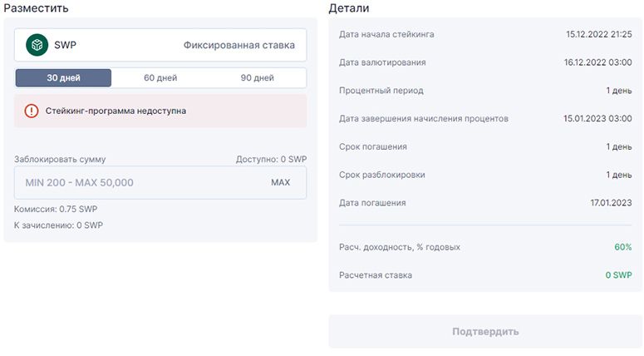Click 'Срок разблокировки' label
The width and height of the screenshot is (644, 356).
[382, 175]
